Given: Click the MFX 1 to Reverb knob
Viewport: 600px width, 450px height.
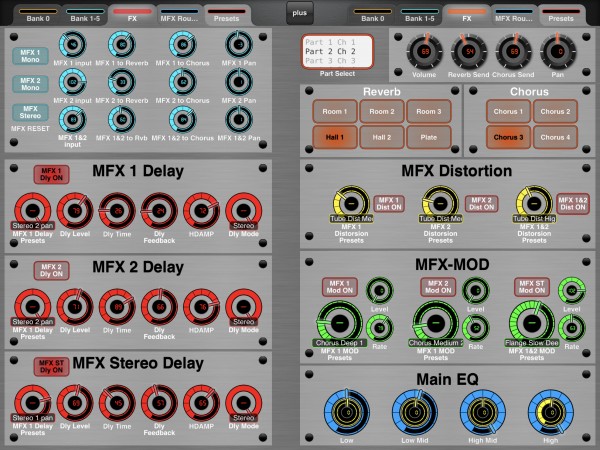Looking at the screenshot, I should click(x=122, y=45).
